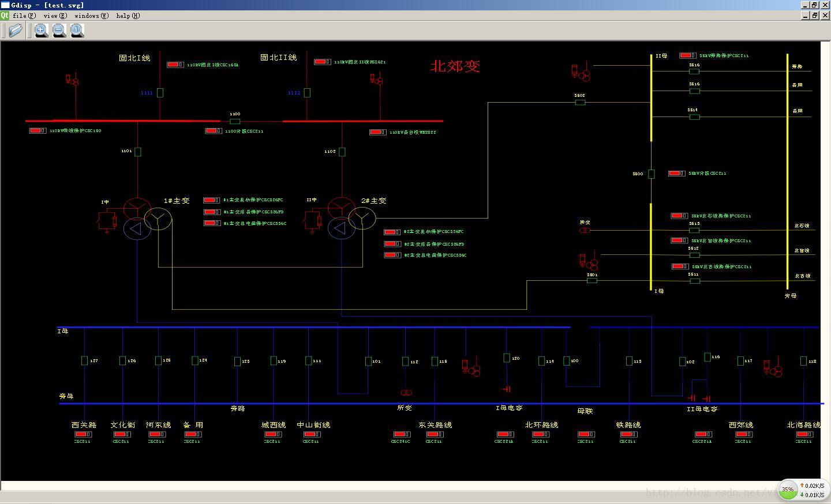Toggle 110kV备自投 indicator
Screen dimensions: 831x504
(x=378, y=132)
